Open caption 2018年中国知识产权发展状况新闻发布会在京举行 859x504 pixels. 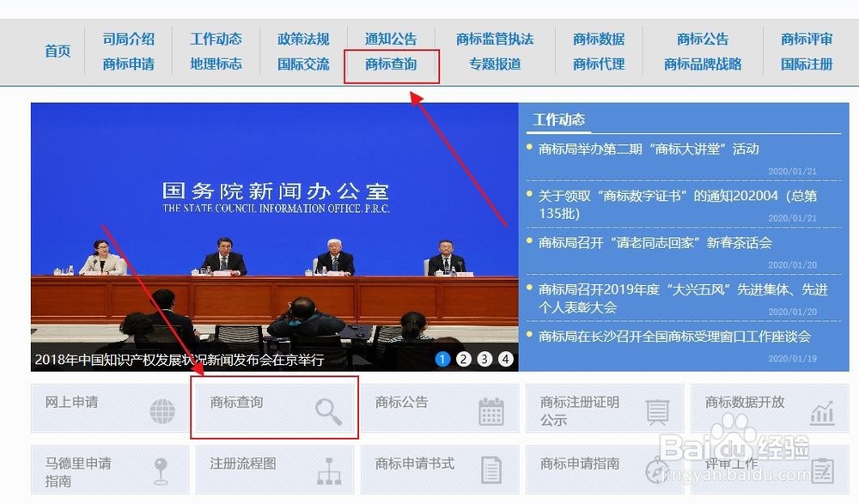coord(180,360)
